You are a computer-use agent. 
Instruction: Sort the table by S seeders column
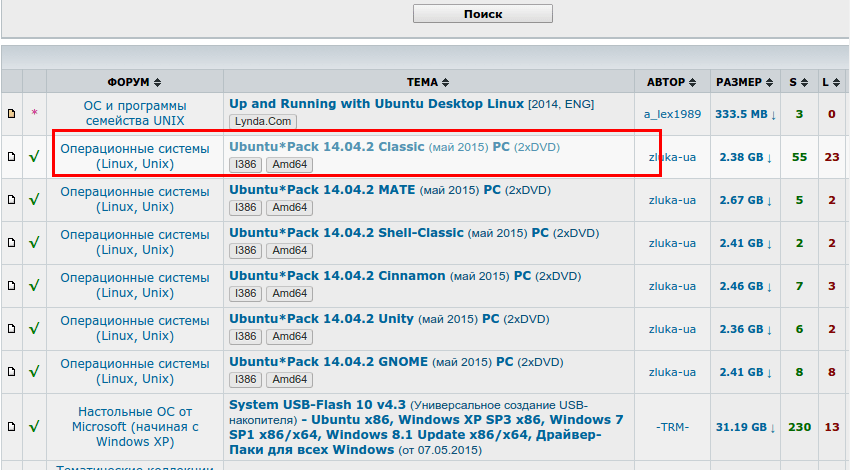(799, 82)
